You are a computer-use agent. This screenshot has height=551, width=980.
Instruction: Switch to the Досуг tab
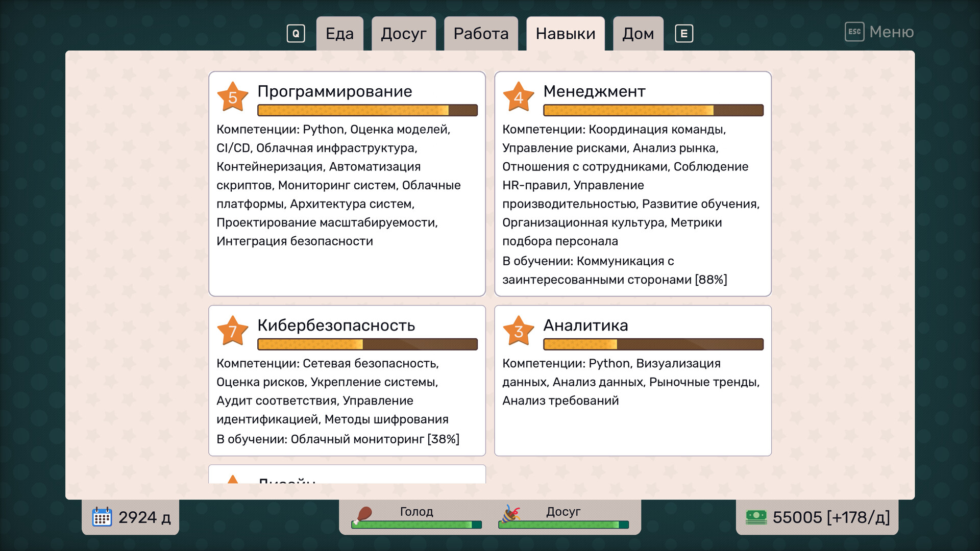click(x=403, y=34)
